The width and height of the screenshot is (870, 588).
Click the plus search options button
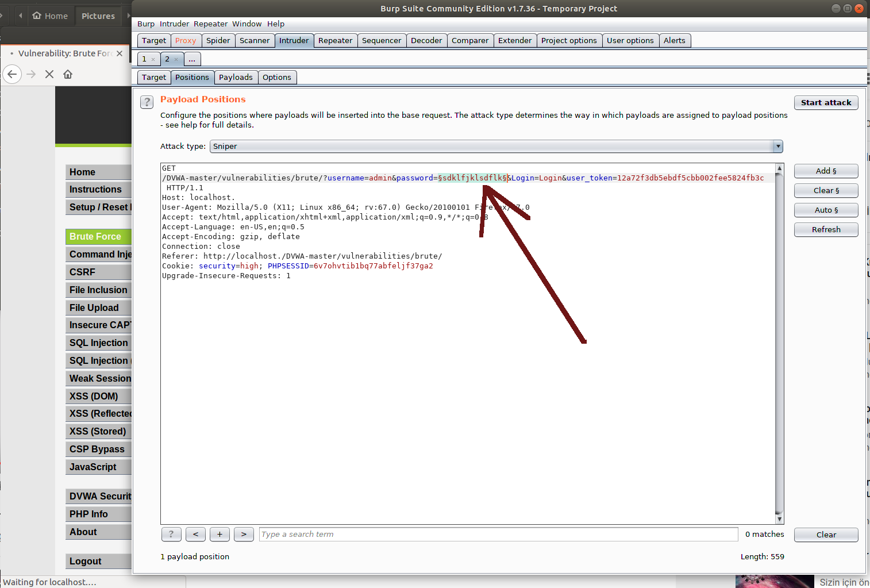(220, 534)
